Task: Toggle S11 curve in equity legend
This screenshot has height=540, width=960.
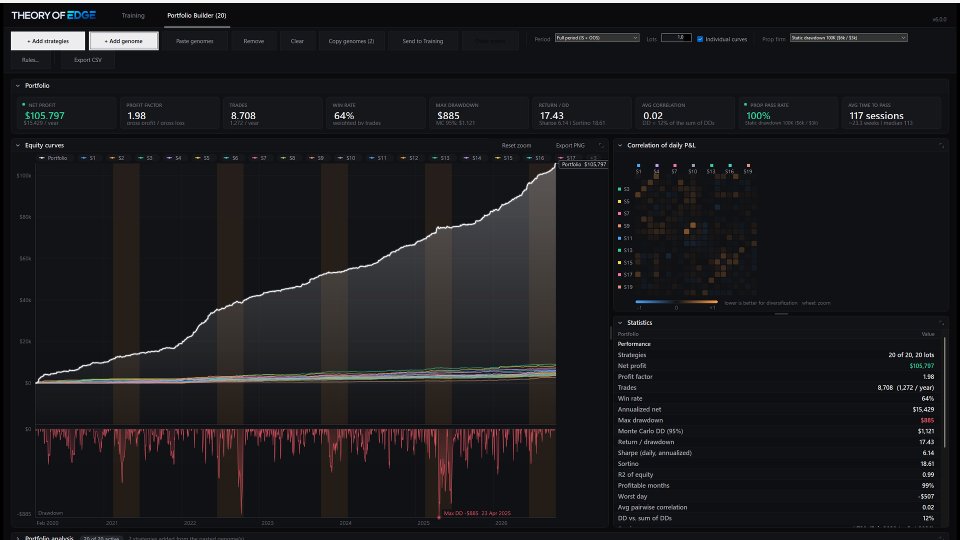Action: (378, 158)
